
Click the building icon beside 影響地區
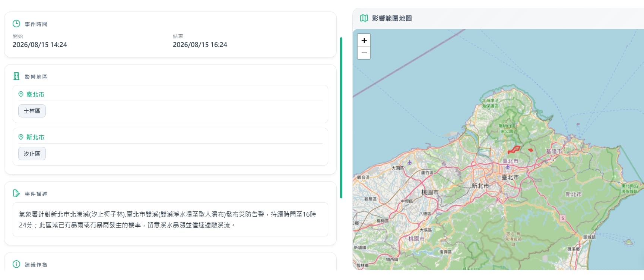[16, 76]
